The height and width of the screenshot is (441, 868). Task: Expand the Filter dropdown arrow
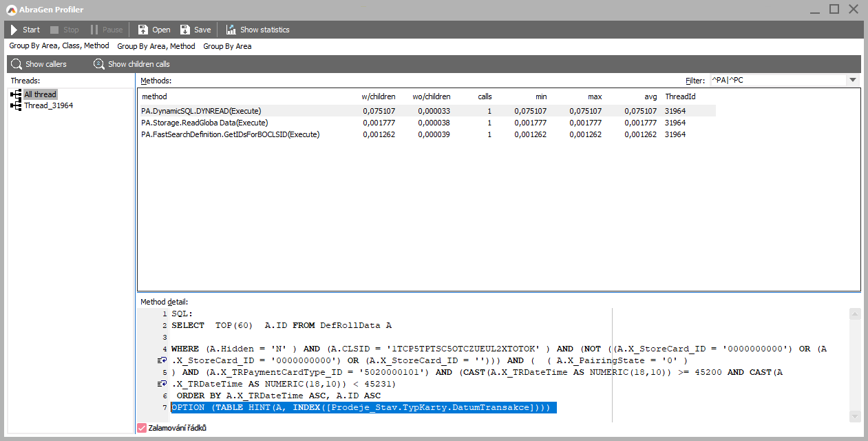point(854,80)
